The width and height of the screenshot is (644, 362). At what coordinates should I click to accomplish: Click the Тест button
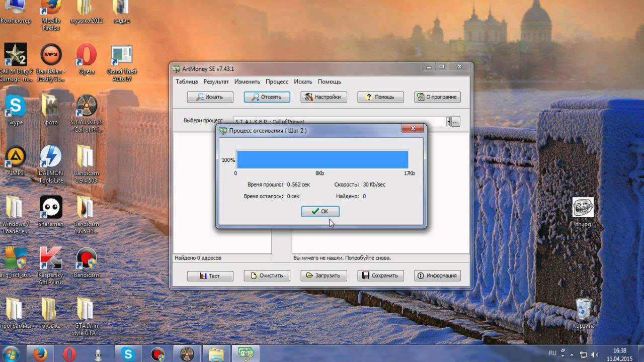210,276
